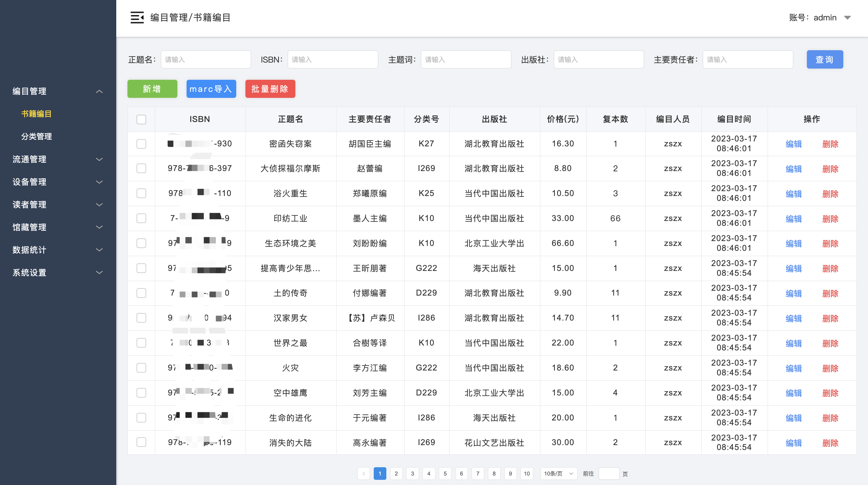
Task: Edit the 大侦探福尔摩斯 record
Action: click(x=794, y=169)
